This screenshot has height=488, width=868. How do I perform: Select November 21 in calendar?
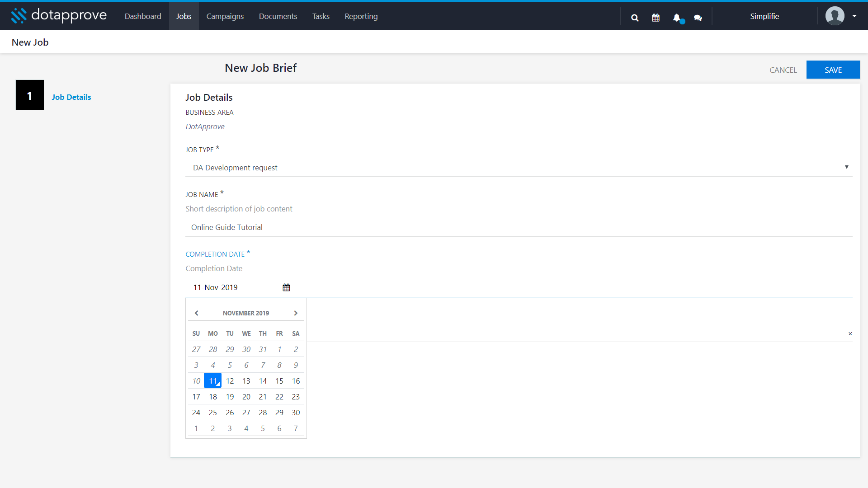coord(263,397)
